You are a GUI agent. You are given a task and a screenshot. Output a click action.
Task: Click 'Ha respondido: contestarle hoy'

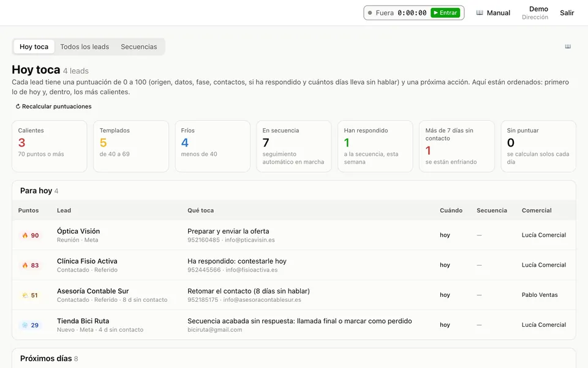pos(237,261)
